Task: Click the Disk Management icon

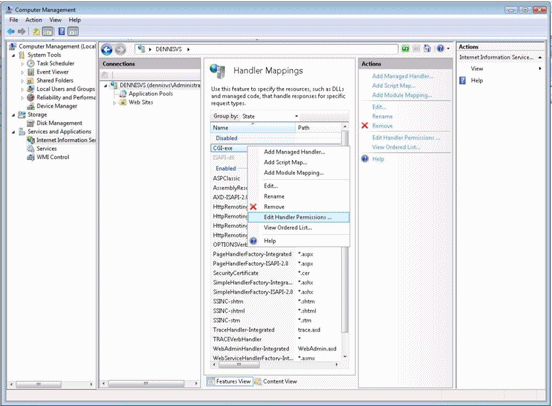Action: pyautogui.click(x=31, y=123)
